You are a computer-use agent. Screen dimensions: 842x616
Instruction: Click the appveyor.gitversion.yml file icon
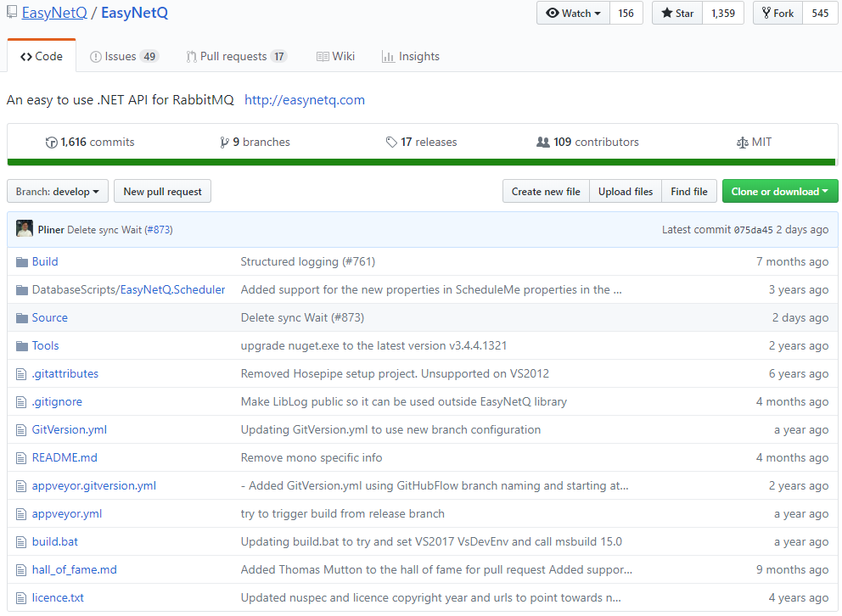click(x=21, y=486)
